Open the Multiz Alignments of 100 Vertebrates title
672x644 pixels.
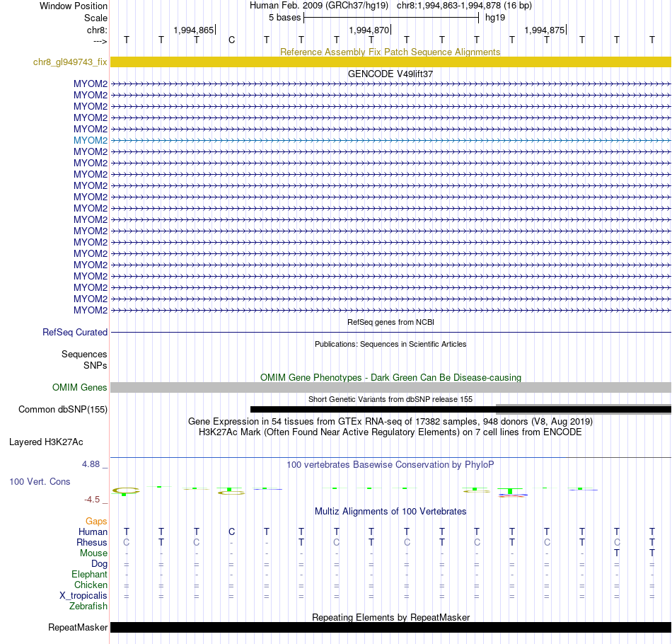tap(390, 512)
